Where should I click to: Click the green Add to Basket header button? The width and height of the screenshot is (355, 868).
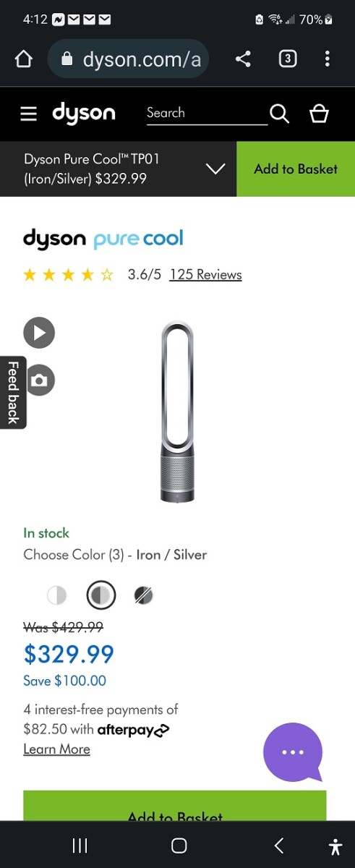[x=296, y=169]
